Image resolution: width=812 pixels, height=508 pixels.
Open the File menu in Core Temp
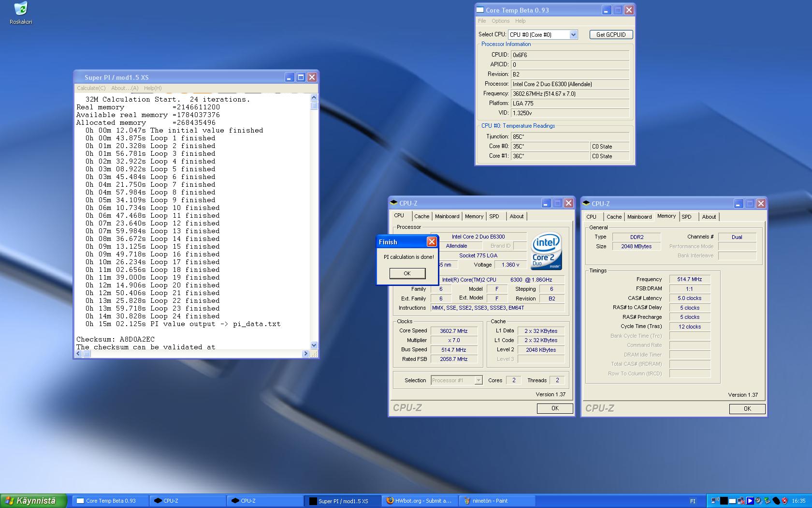point(482,21)
